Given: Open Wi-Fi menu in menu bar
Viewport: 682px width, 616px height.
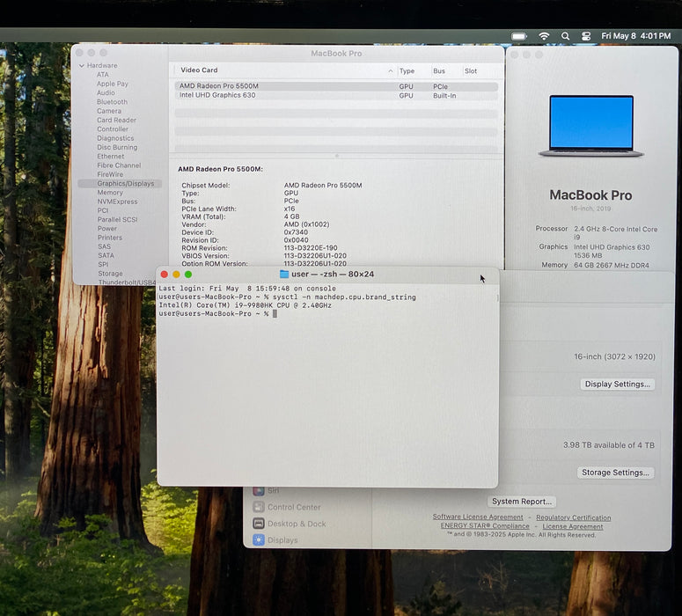Looking at the screenshot, I should pyautogui.click(x=544, y=37).
